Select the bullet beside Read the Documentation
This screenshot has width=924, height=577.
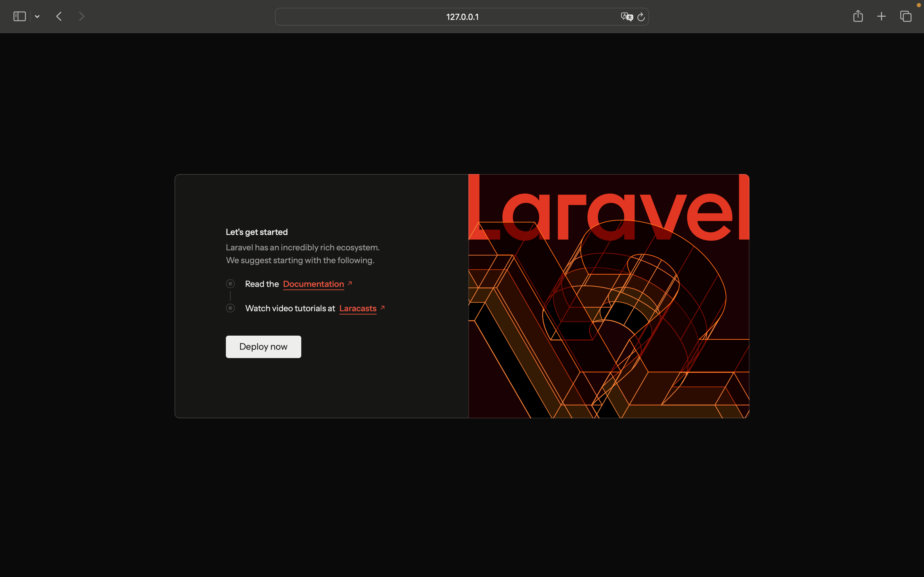click(x=230, y=284)
